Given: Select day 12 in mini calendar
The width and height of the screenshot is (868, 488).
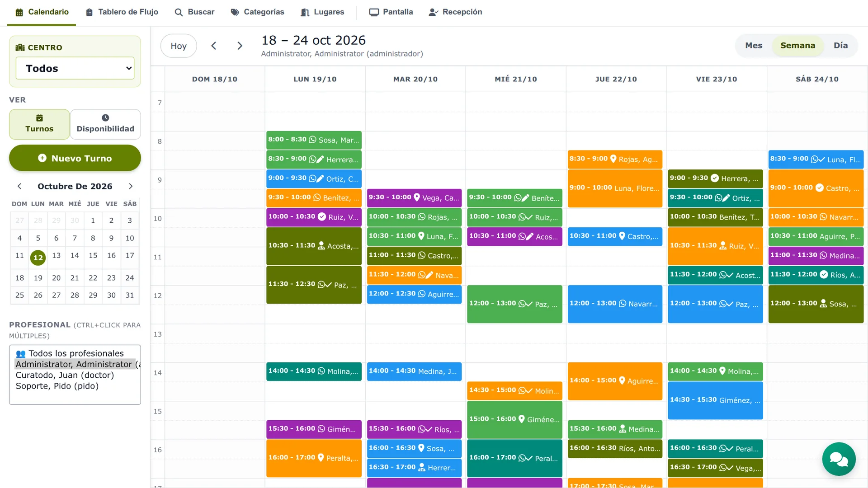Looking at the screenshot, I should [x=38, y=258].
